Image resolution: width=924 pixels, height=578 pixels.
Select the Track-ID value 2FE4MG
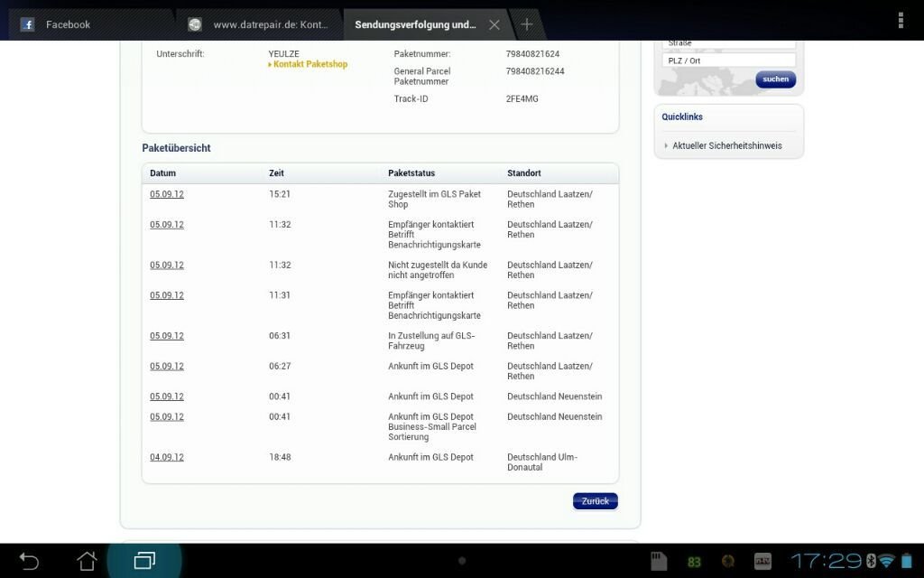[522, 99]
